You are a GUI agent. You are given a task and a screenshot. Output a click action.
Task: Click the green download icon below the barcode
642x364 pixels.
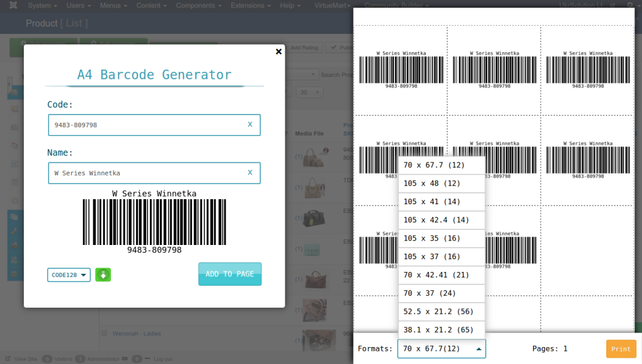[x=103, y=274]
